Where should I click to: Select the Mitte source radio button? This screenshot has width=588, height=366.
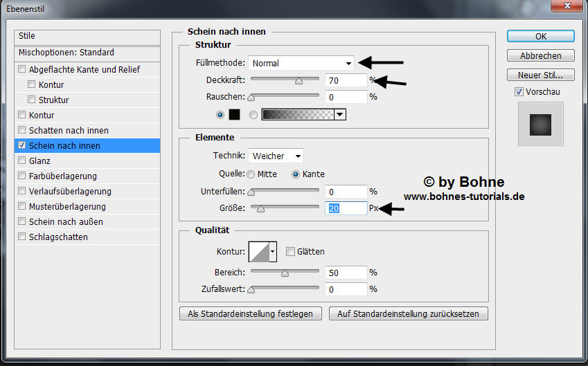coord(250,174)
